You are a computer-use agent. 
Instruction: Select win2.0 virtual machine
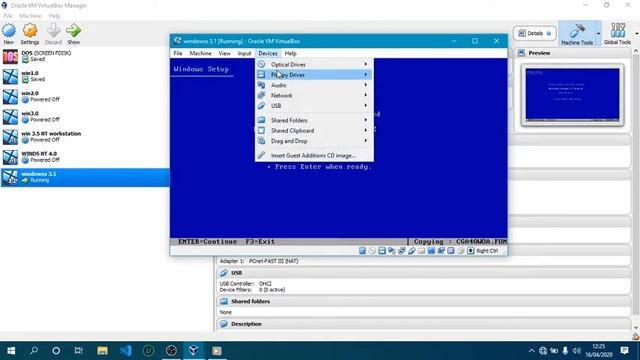[x=85, y=97]
